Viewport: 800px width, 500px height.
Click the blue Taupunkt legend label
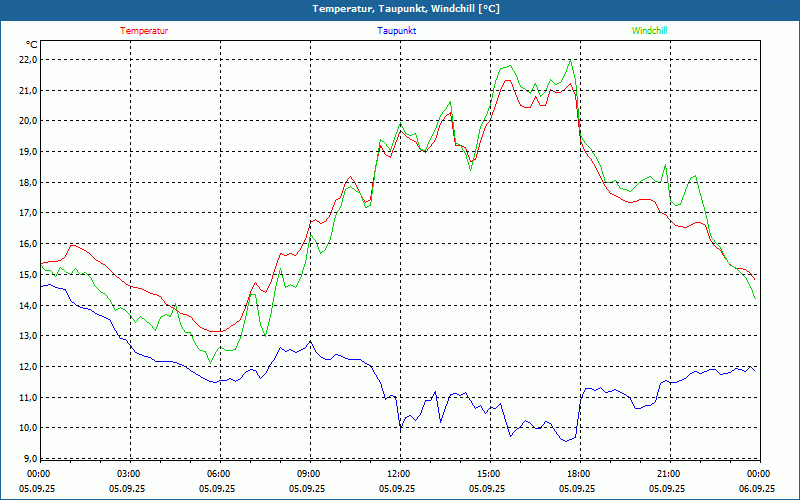point(397,31)
